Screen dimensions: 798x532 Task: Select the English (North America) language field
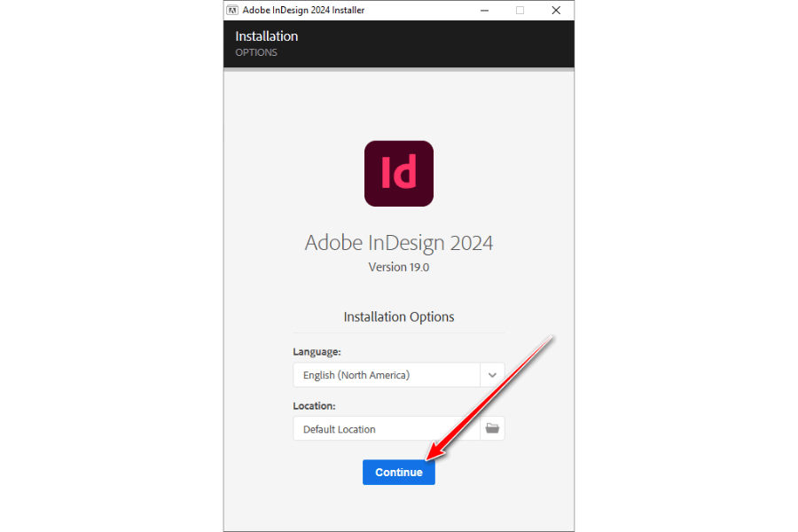point(386,375)
